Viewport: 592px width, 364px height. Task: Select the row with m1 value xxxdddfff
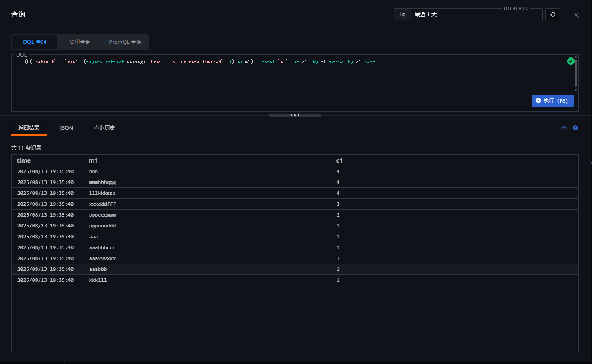click(x=102, y=204)
